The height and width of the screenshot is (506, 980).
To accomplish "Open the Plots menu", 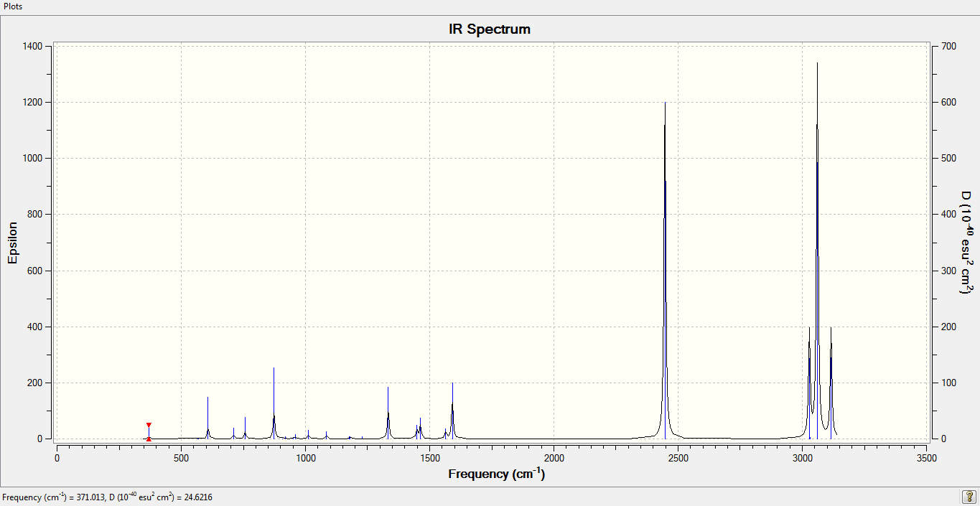I will 12,6.
